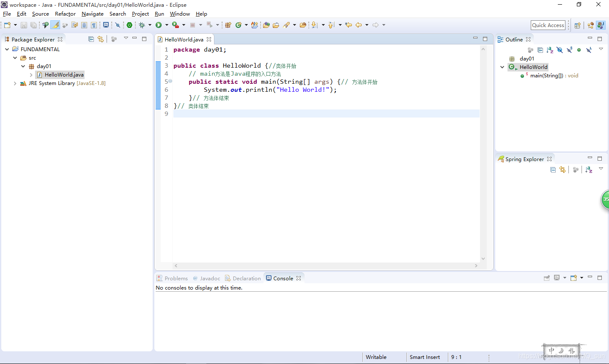Expand JRE System Library node

(15, 83)
